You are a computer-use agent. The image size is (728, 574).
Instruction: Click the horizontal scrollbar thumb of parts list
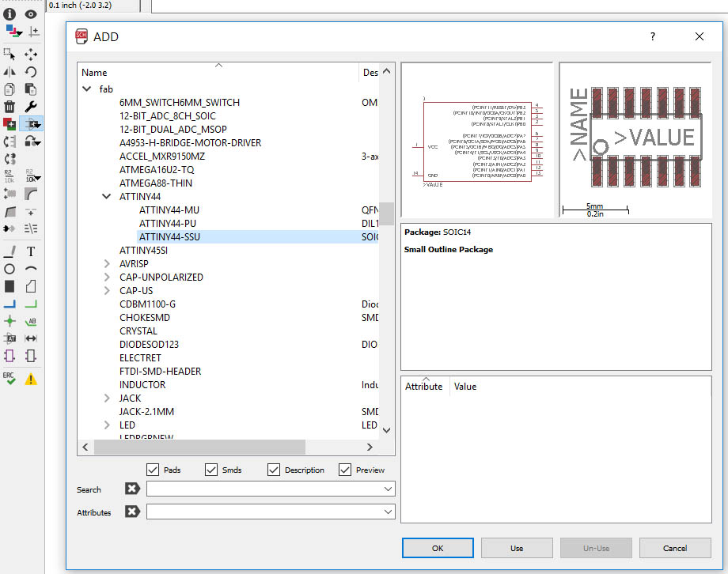coord(199,447)
